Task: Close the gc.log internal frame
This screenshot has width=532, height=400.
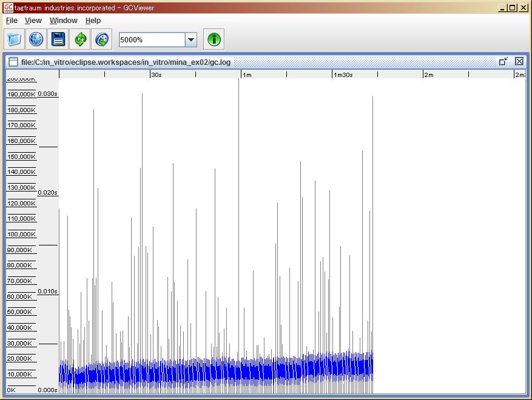Action: (x=519, y=61)
